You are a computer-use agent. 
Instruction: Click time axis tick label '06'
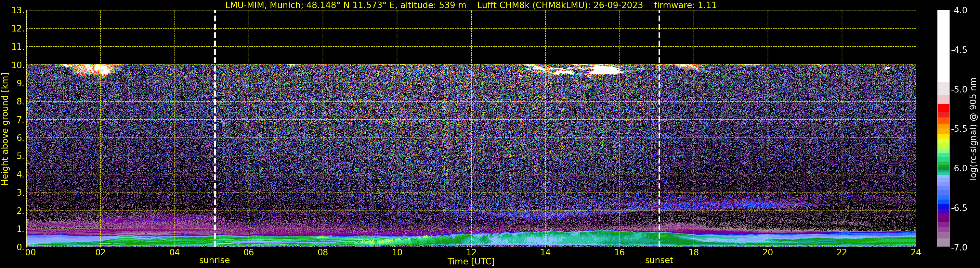coord(249,252)
